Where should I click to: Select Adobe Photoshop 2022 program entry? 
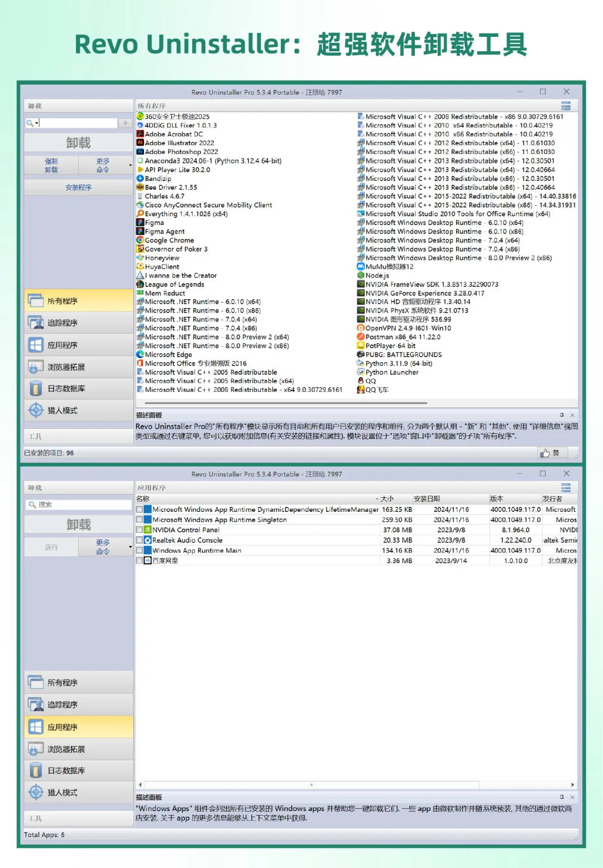178,152
